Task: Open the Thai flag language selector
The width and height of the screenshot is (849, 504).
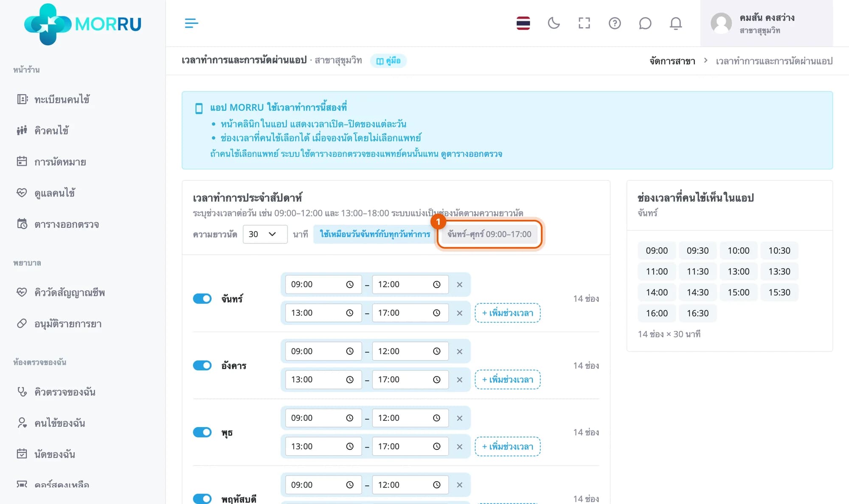Action: 523,23
